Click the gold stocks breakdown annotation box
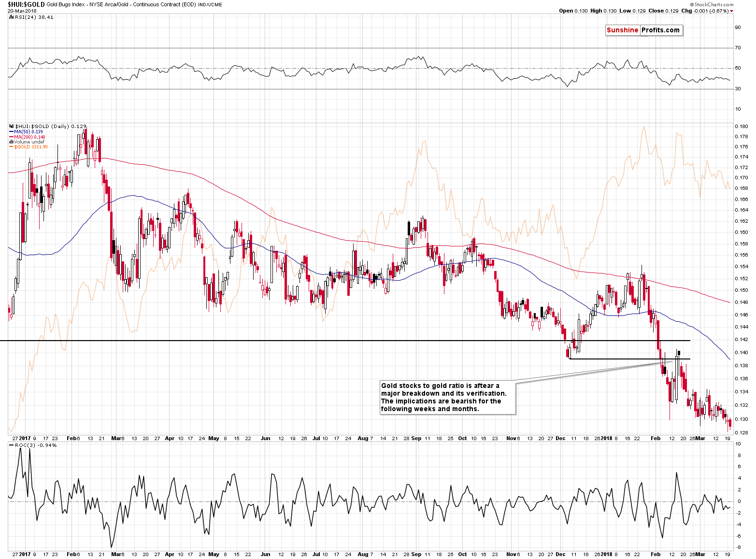The image size is (756, 559). (448, 397)
